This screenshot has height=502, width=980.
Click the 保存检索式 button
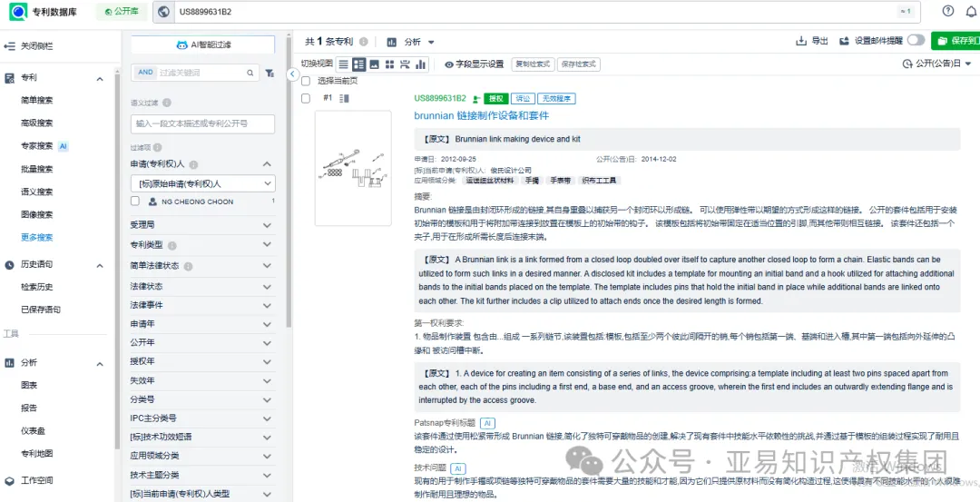(578, 64)
